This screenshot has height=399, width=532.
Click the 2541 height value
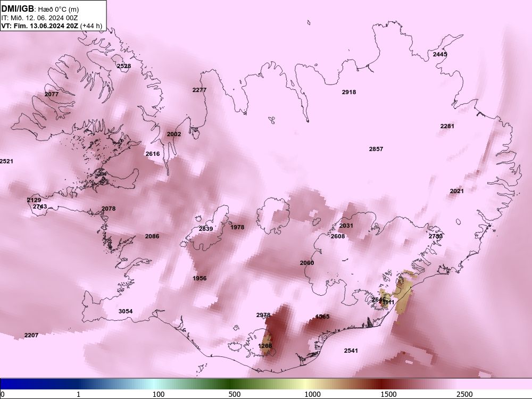tap(351, 351)
